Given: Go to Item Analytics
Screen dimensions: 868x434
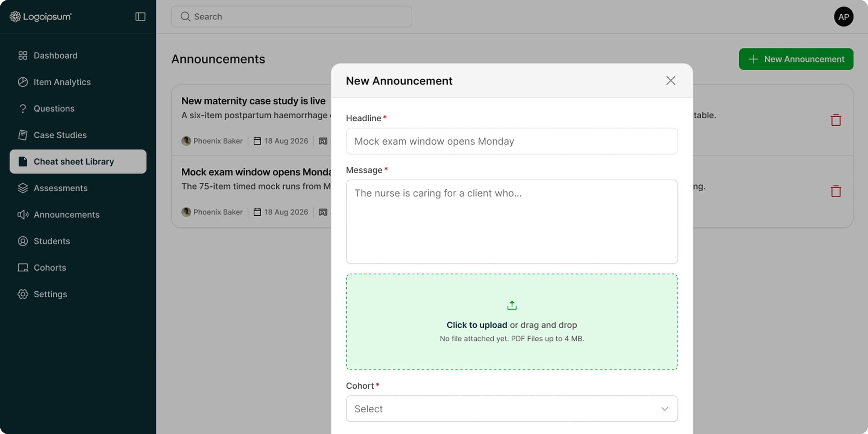Looking at the screenshot, I should (x=78, y=82).
